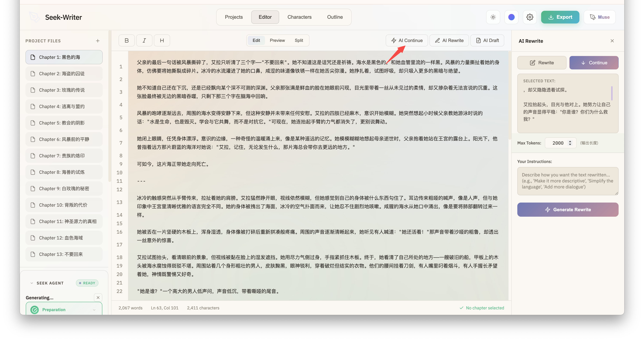Open Chapter 10: 背叛的代价
The image size is (644, 341).
point(64,205)
